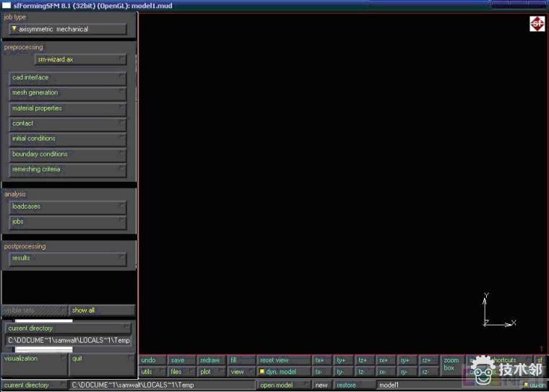Open the axisymmetric mechanical job type dropdown

(x=68, y=30)
